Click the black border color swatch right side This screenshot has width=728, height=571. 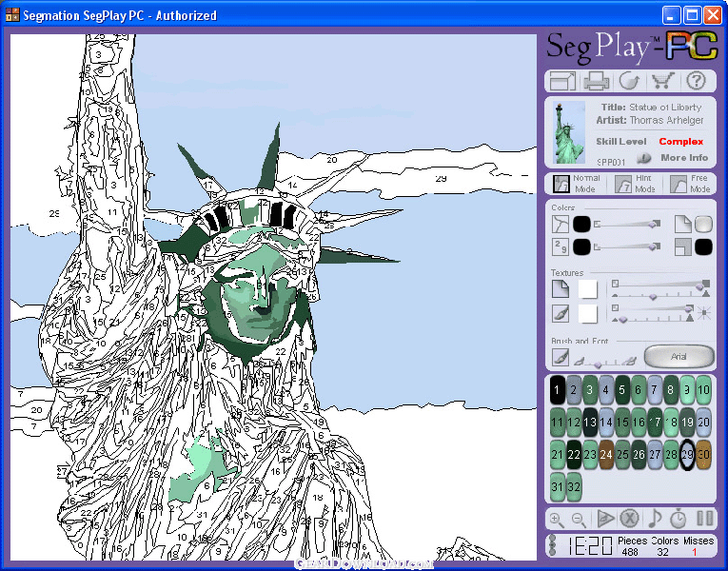[703, 247]
